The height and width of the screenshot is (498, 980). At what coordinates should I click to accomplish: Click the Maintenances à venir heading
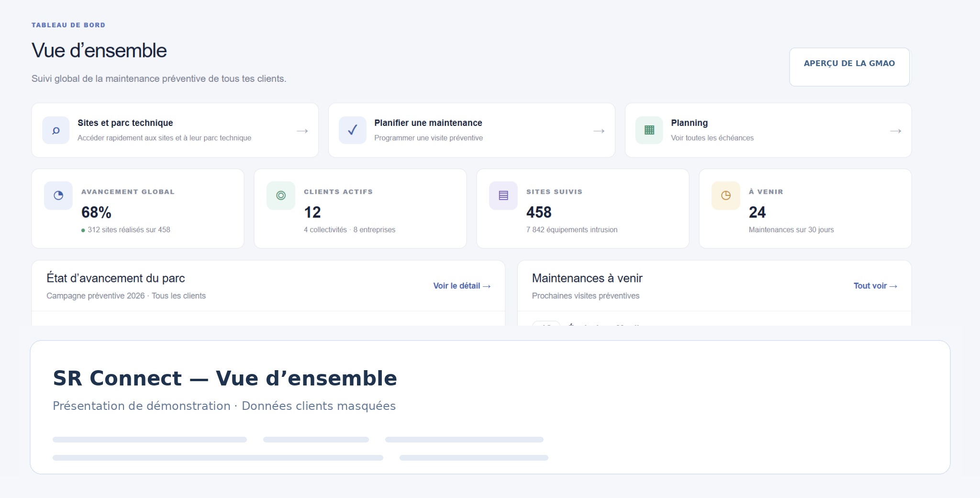point(587,278)
